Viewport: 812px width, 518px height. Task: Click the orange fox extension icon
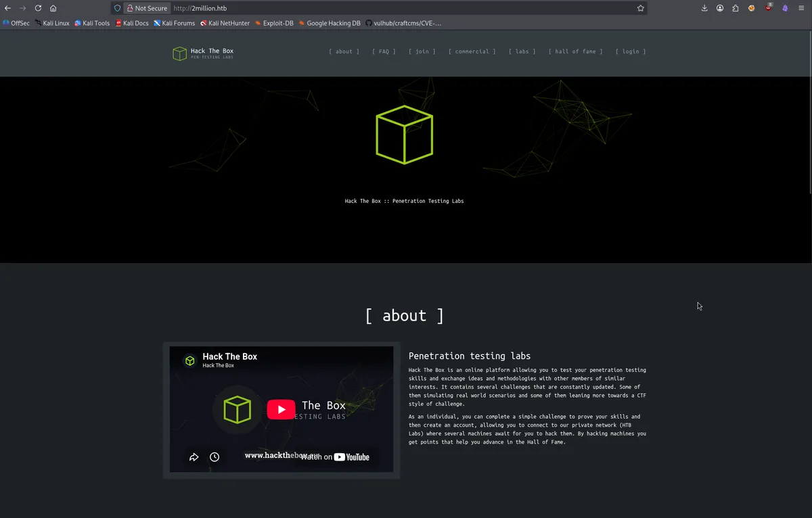pyautogui.click(x=752, y=8)
